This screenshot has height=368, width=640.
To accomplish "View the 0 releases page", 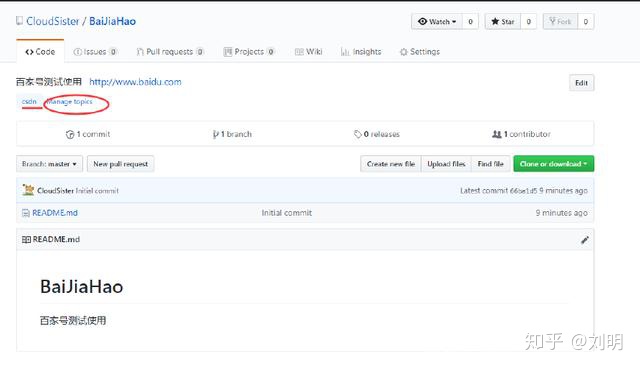I will click(377, 134).
